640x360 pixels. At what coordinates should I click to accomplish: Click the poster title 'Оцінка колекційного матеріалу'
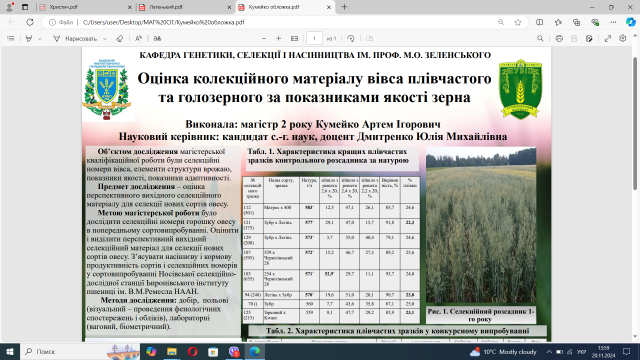click(x=314, y=88)
